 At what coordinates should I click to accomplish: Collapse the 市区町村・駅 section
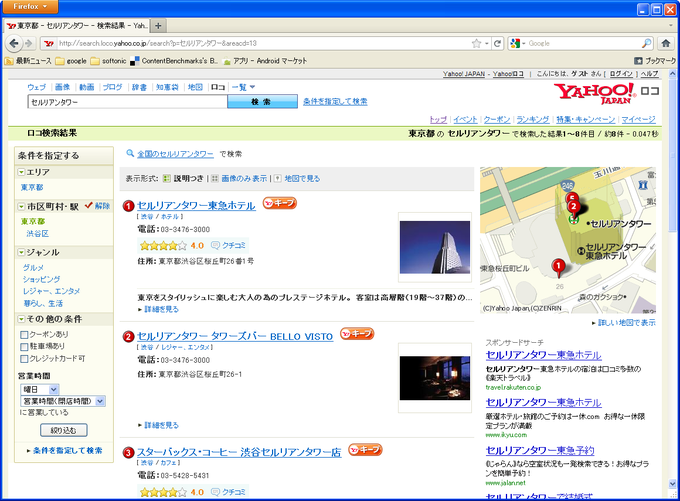tap(21, 206)
